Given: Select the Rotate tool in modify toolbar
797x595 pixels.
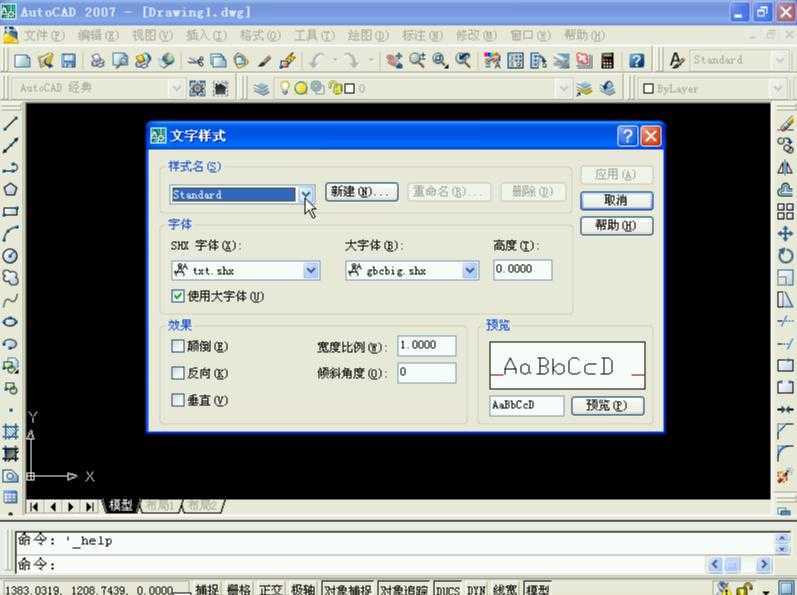Looking at the screenshot, I should [785, 256].
